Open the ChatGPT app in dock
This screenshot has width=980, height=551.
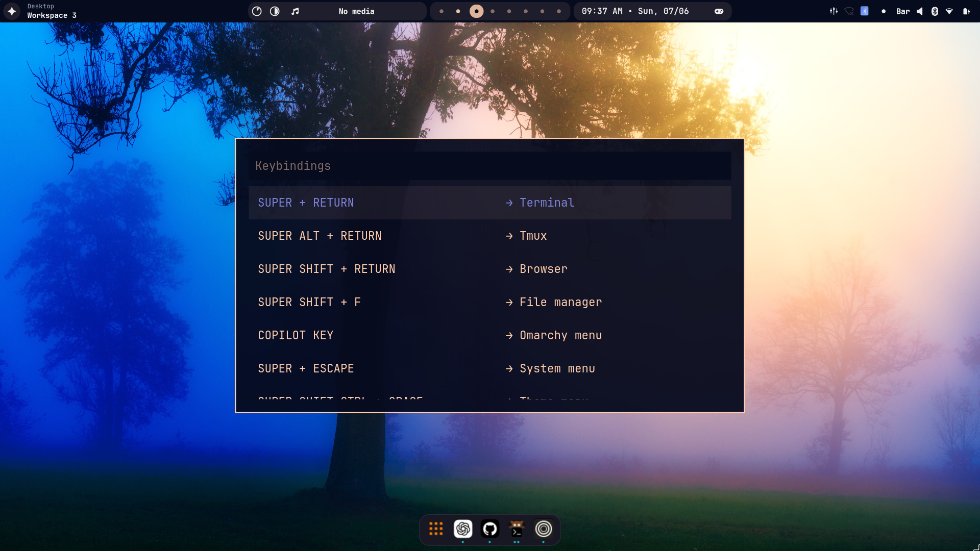click(x=463, y=529)
